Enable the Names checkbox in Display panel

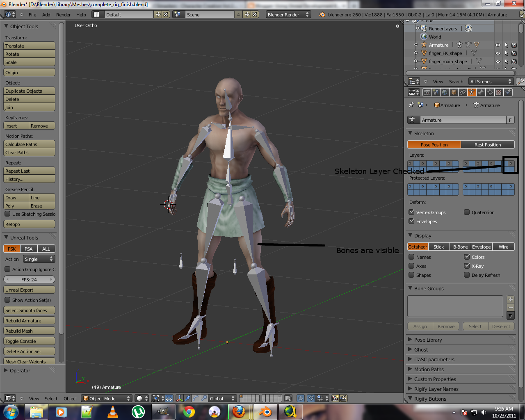(x=411, y=257)
